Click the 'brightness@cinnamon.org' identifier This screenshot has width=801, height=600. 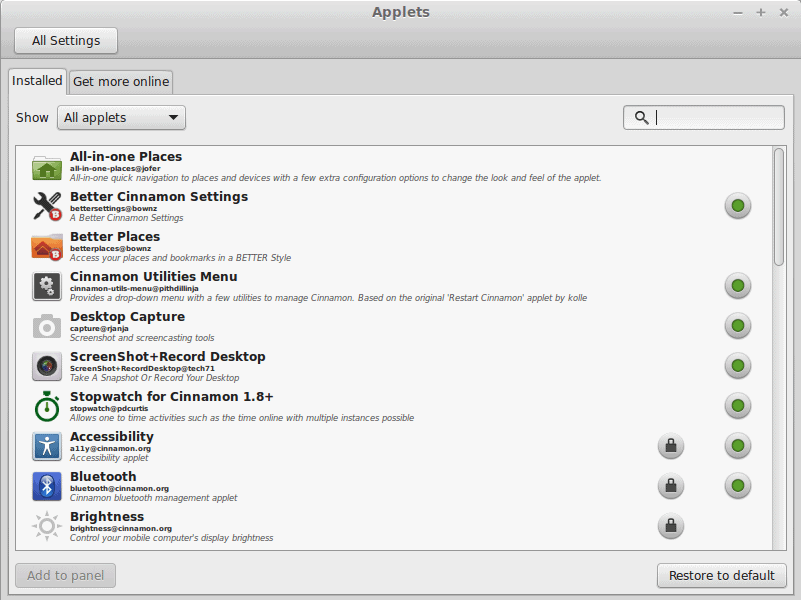(121, 529)
